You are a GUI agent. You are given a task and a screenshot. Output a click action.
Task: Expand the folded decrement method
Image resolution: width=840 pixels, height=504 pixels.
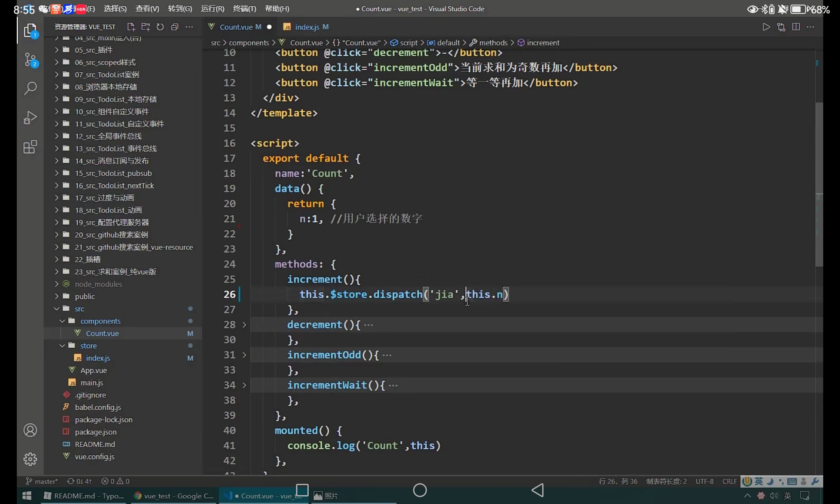pyautogui.click(x=244, y=325)
